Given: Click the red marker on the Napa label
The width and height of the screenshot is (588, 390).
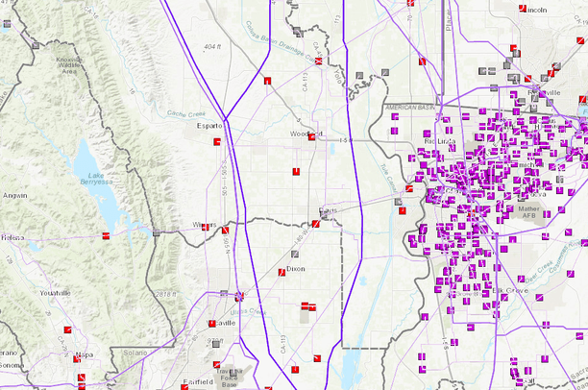Looking at the screenshot, I should click(x=77, y=359).
